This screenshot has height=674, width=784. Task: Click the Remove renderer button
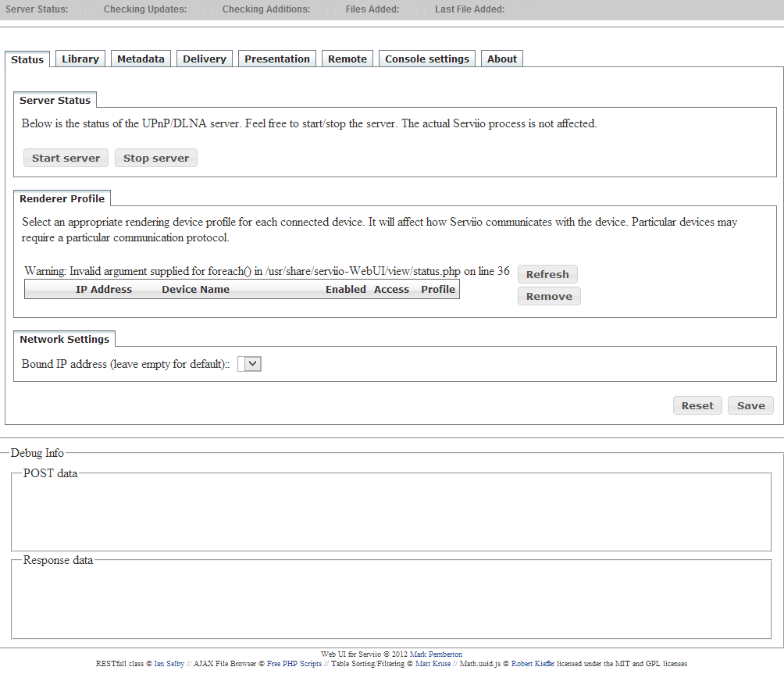(x=549, y=296)
